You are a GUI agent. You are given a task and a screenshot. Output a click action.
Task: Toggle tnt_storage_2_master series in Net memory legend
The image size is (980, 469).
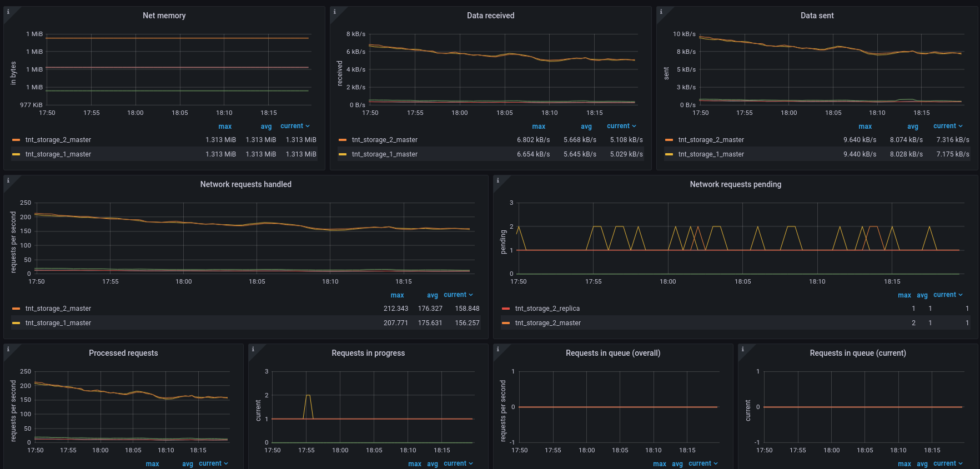pyautogui.click(x=58, y=140)
